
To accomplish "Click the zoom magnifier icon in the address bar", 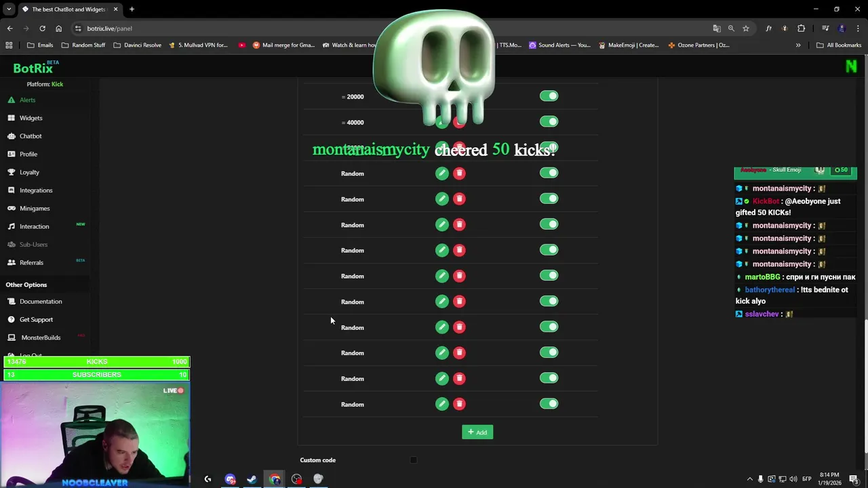I will click(731, 28).
